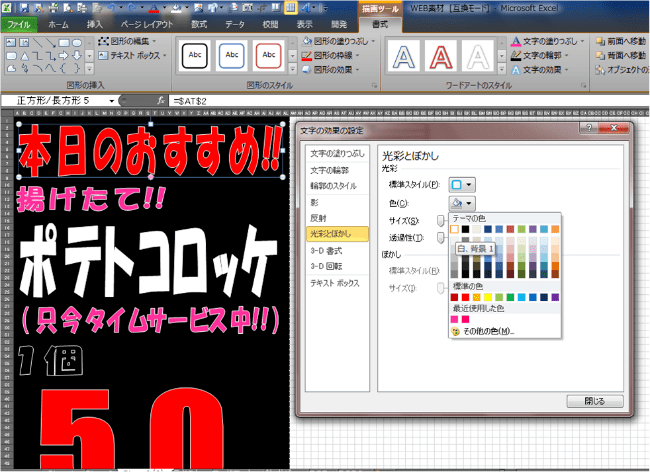Open the 文字の輪郭 dropdown
650x472 pixels.
tap(540, 55)
